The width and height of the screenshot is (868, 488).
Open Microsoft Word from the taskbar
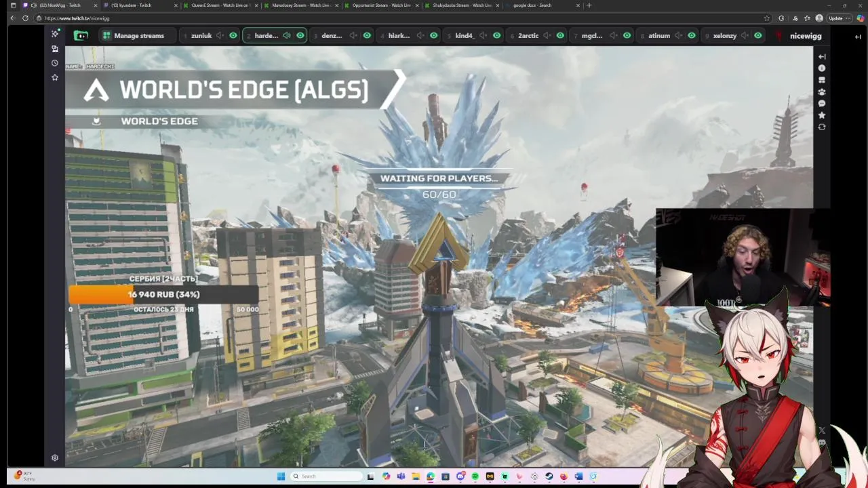tap(578, 476)
